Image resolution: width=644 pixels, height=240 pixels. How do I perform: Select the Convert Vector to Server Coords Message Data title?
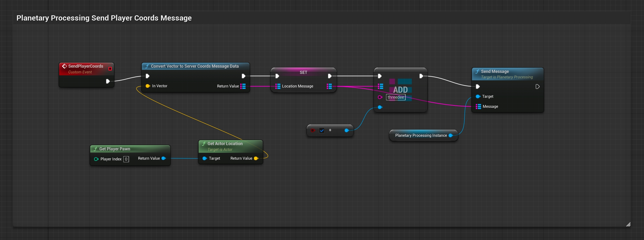[195, 66]
